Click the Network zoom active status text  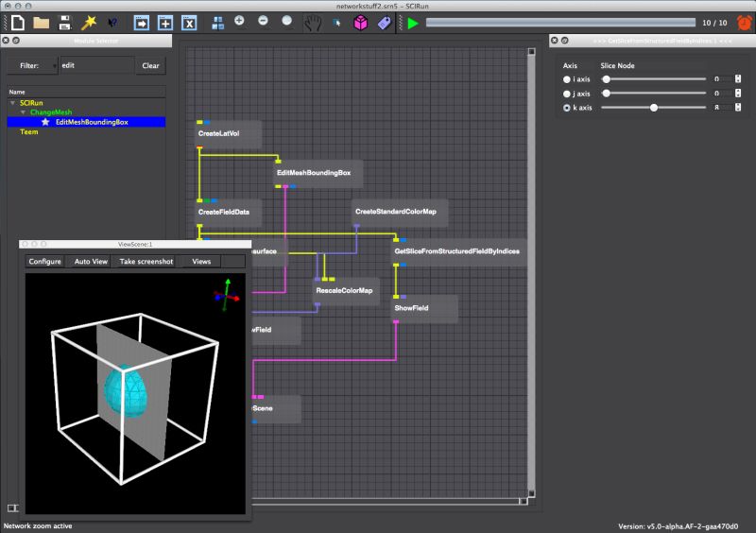coord(38,525)
